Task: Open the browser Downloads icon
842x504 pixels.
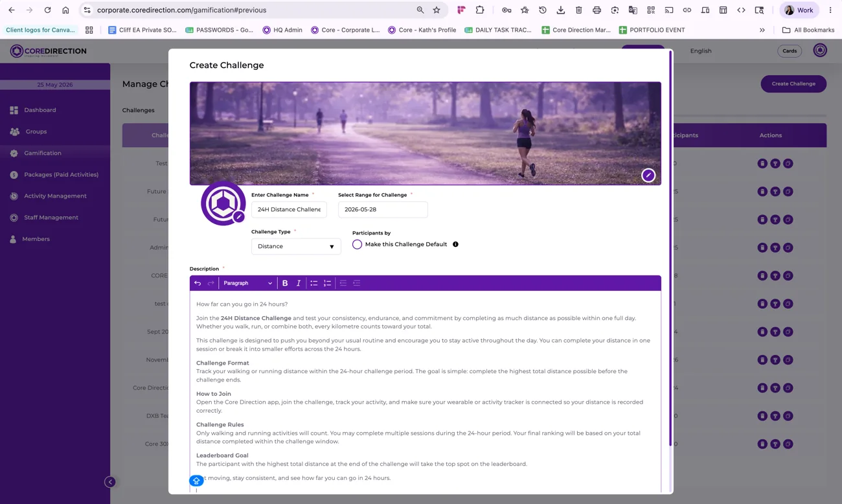Action: 561,10
